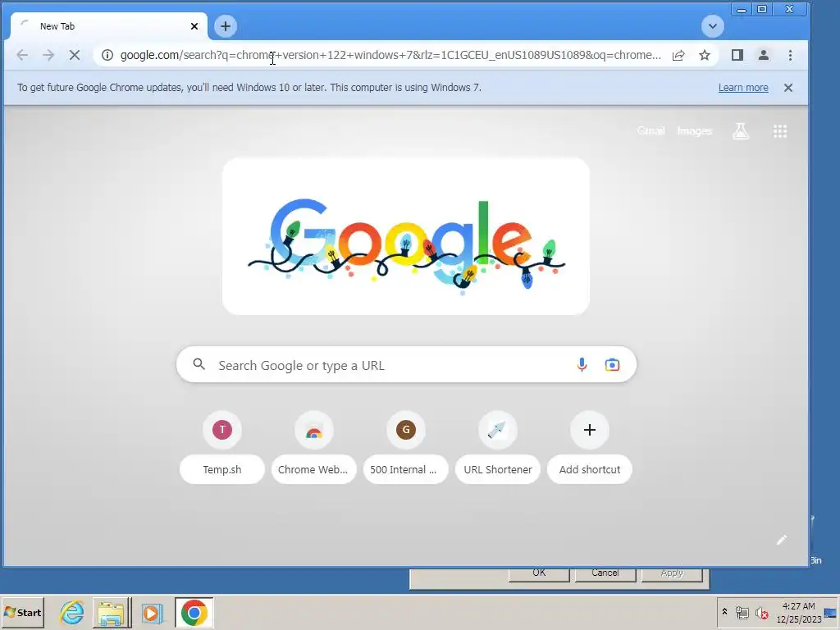Stop loading the page

point(75,55)
